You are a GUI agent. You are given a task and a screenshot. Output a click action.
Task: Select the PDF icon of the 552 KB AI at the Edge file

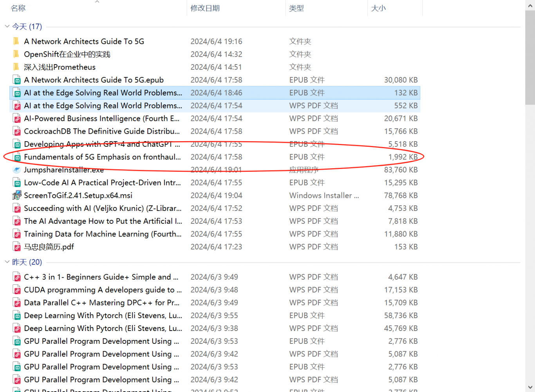(x=17, y=106)
